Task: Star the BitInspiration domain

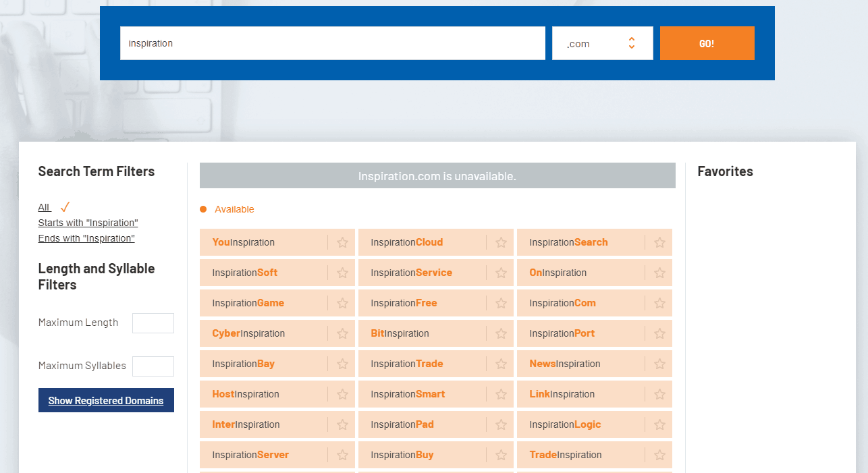Action: click(x=501, y=333)
